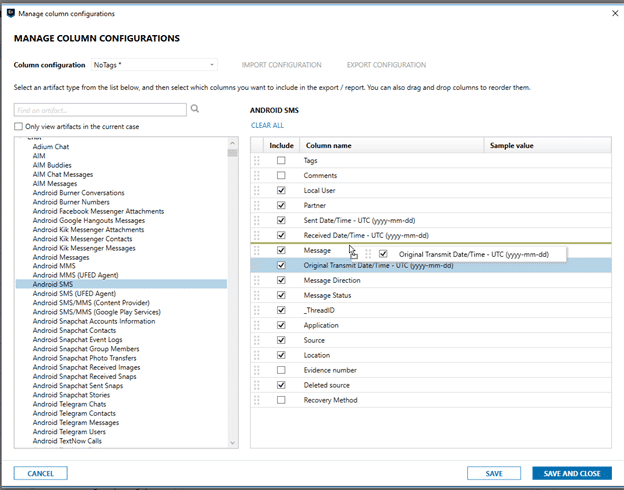Enable the Tags column checkbox

(x=281, y=160)
